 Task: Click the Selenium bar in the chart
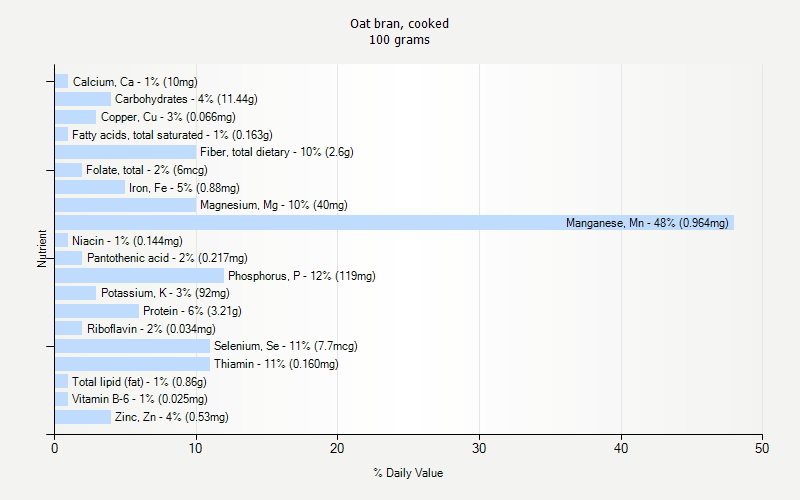133,346
